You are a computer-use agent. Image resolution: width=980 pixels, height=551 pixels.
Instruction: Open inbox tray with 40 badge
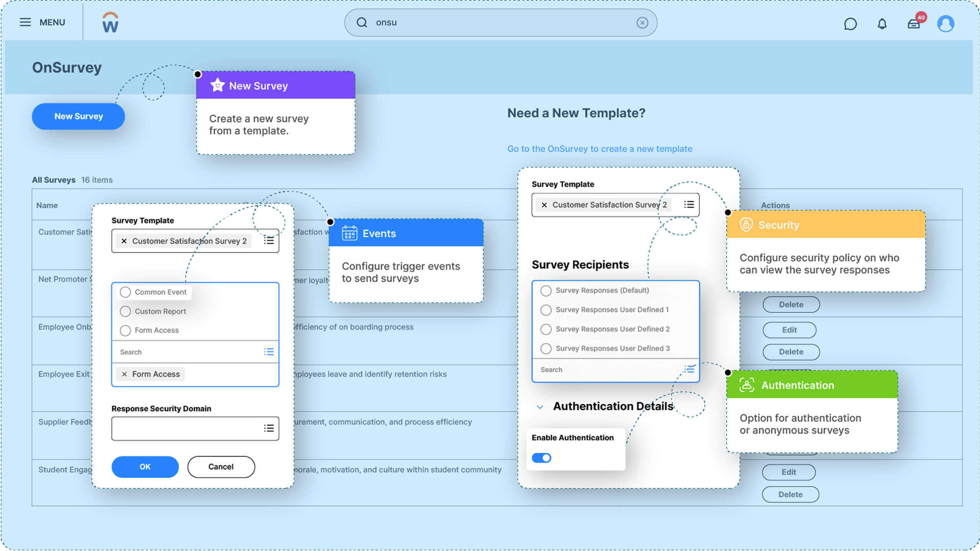coord(914,24)
